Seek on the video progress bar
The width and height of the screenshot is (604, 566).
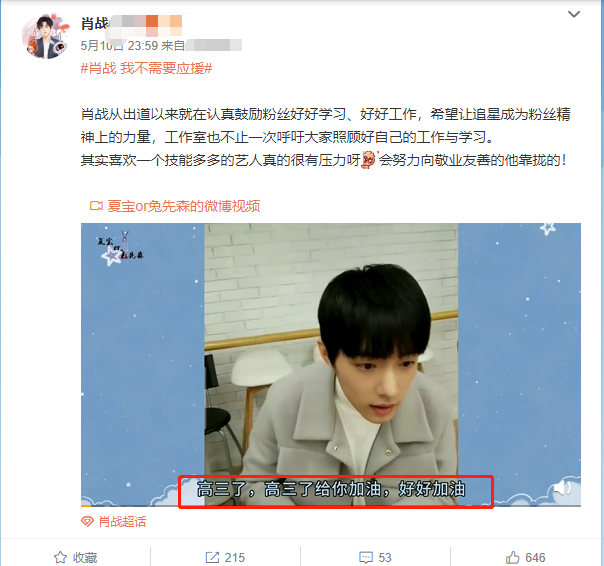pos(331,505)
